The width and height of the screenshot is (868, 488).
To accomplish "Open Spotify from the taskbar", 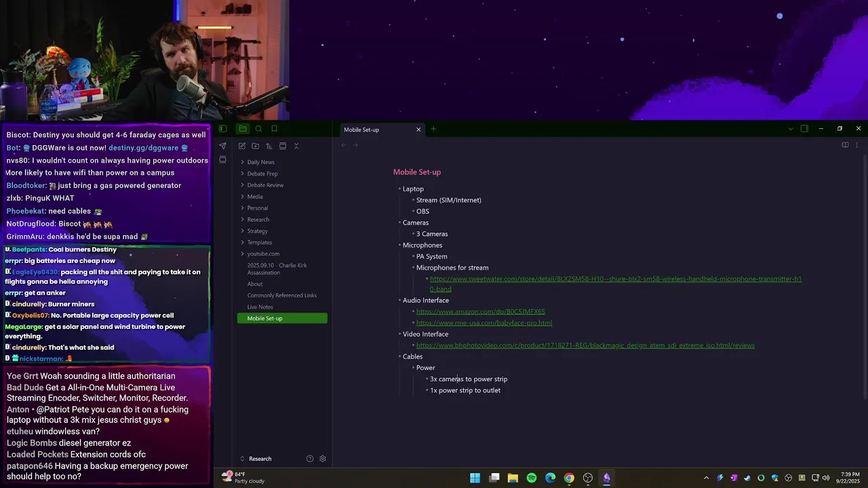I will click(x=532, y=478).
